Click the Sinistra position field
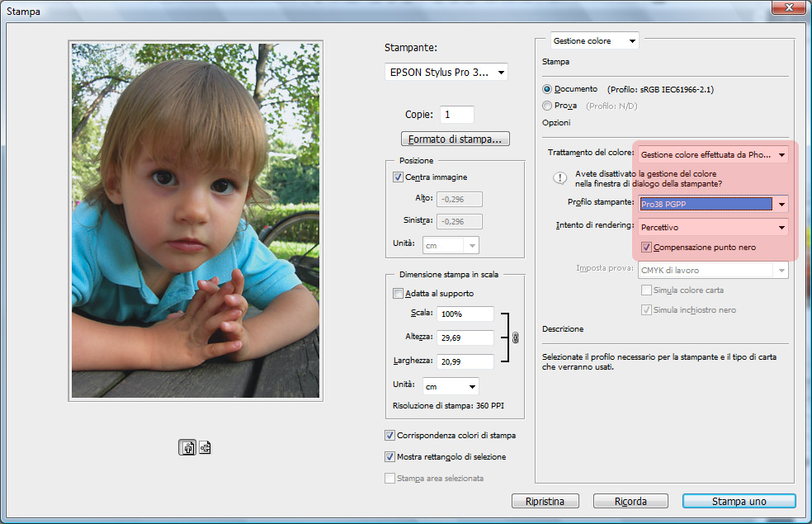The height and width of the screenshot is (524, 812). (460, 221)
